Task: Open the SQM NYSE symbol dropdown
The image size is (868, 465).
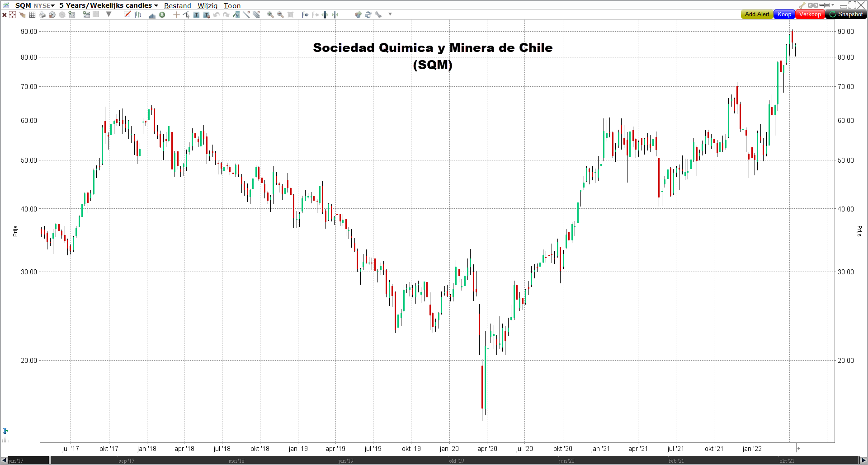Action: click(x=35, y=5)
